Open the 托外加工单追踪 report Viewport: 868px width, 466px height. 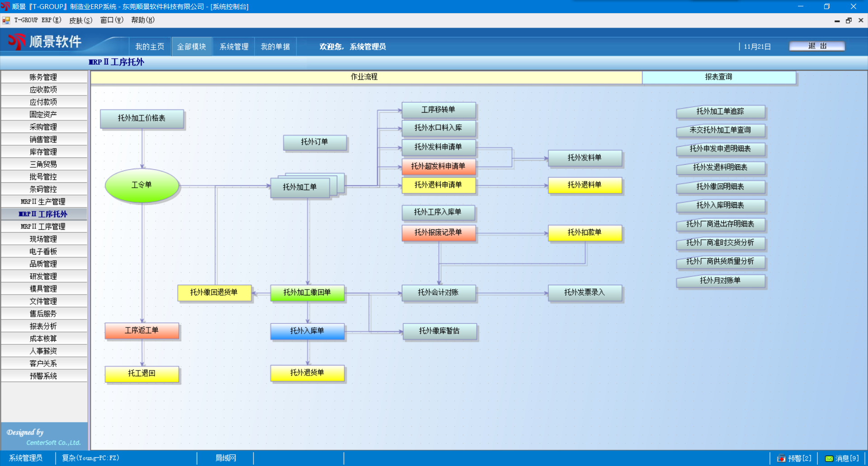(720, 112)
